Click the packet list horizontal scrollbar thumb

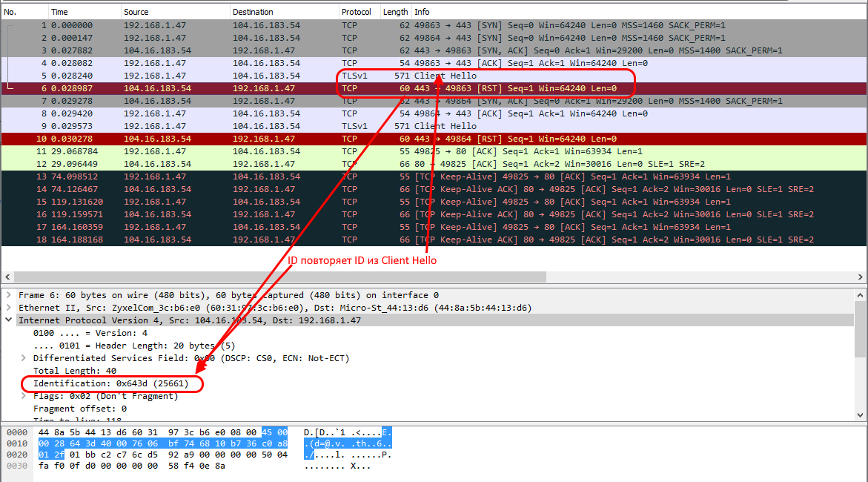[x=280, y=277]
